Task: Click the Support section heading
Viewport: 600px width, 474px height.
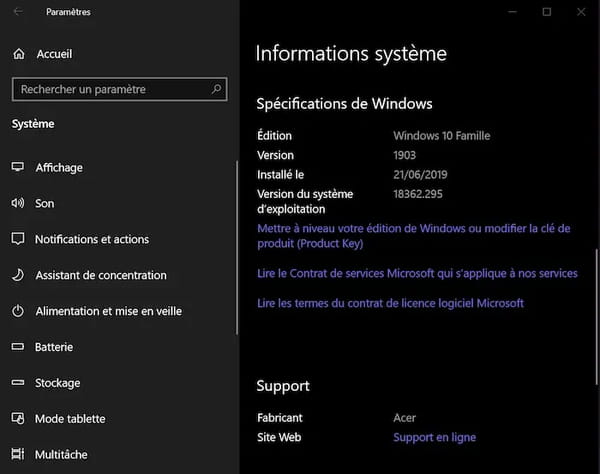Action: pyautogui.click(x=283, y=386)
